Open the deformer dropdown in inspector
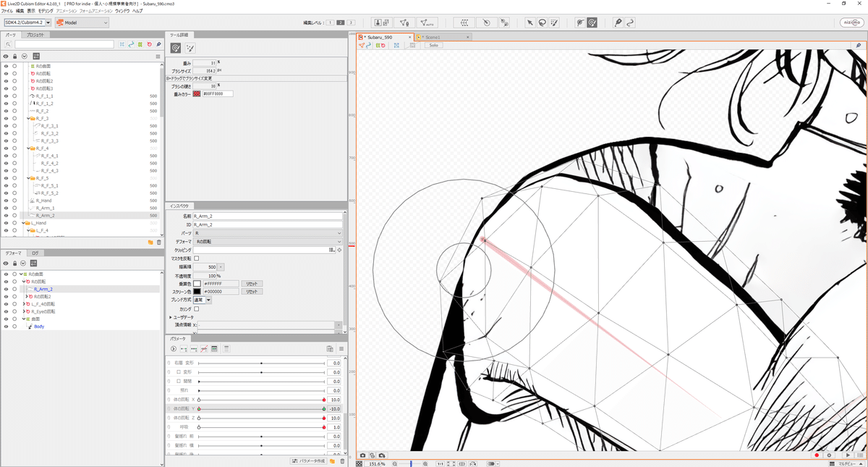Viewport: 868px width, 467px height. point(268,241)
